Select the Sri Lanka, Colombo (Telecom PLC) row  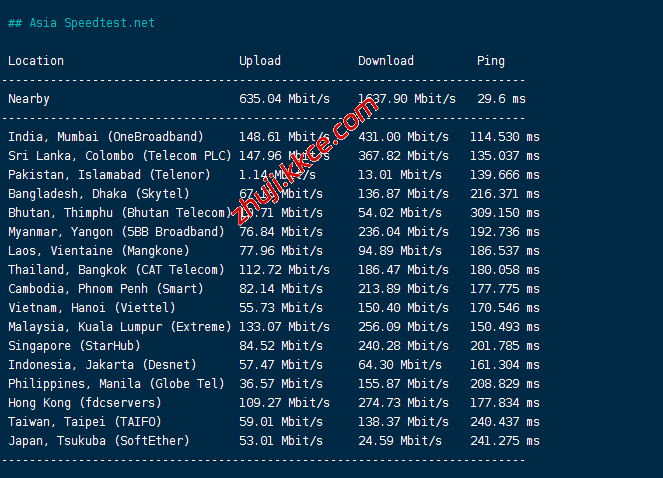pyautogui.click(x=119, y=156)
